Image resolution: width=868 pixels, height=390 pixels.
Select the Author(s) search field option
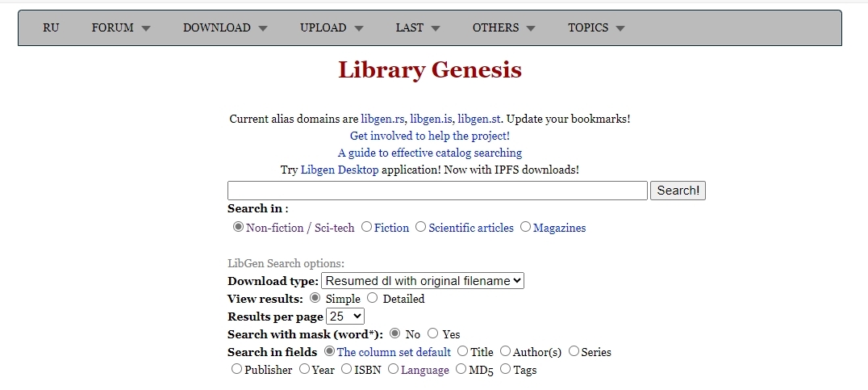(x=506, y=351)
